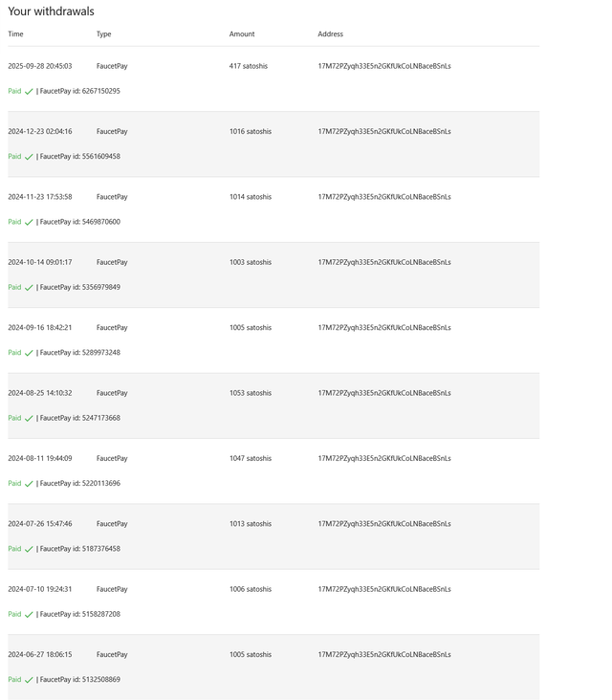This screenshot has height=700, width=612.
Task: Click the green checkmark beside FaucetPay id 5158287208
Action: pyautogui.click(x=29, y=615)
